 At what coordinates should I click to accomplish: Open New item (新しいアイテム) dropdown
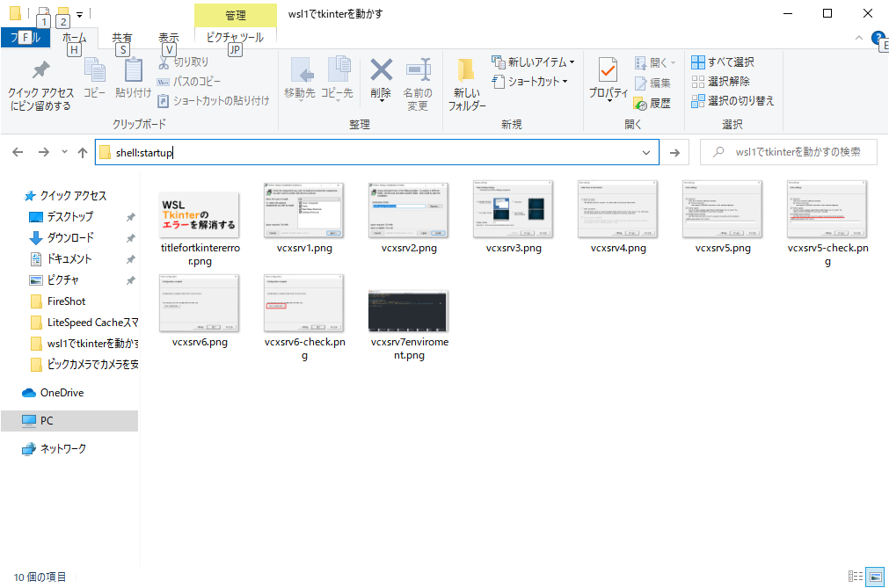533,62
